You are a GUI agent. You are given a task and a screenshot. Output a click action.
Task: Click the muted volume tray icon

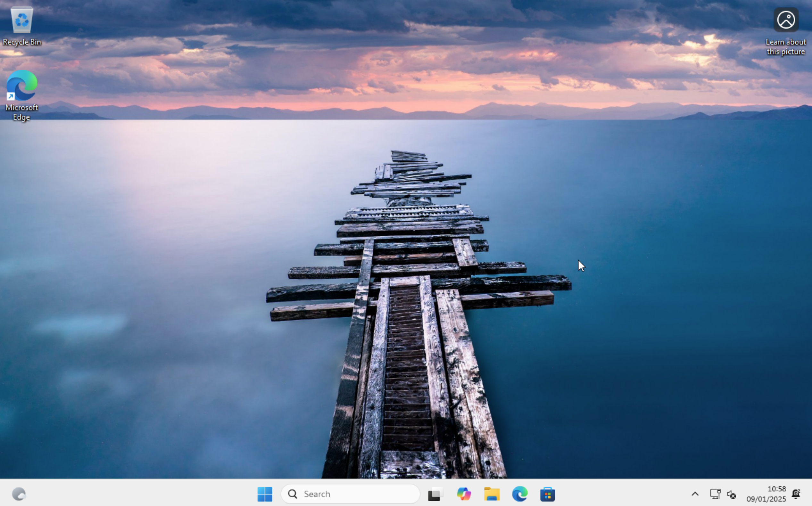(x=731, y=494)
